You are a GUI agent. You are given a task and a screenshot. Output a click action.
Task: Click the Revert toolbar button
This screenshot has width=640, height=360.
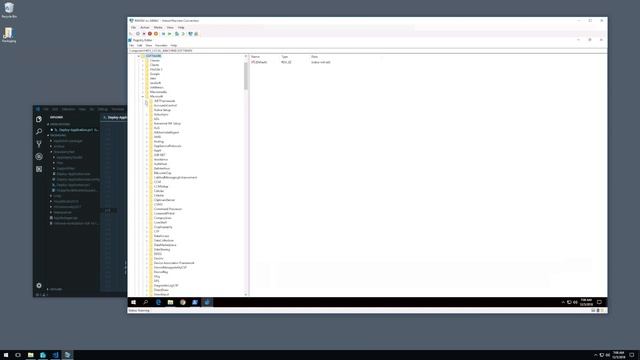[183, 34]
